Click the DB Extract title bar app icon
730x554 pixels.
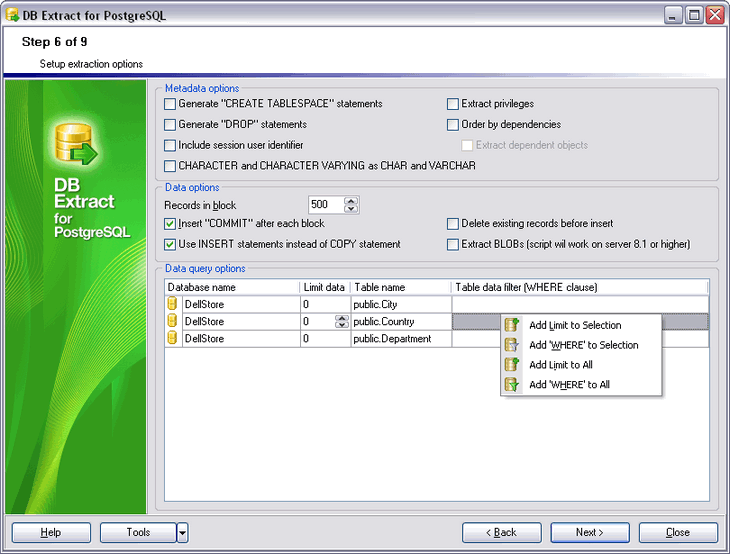tap(13, 15)
